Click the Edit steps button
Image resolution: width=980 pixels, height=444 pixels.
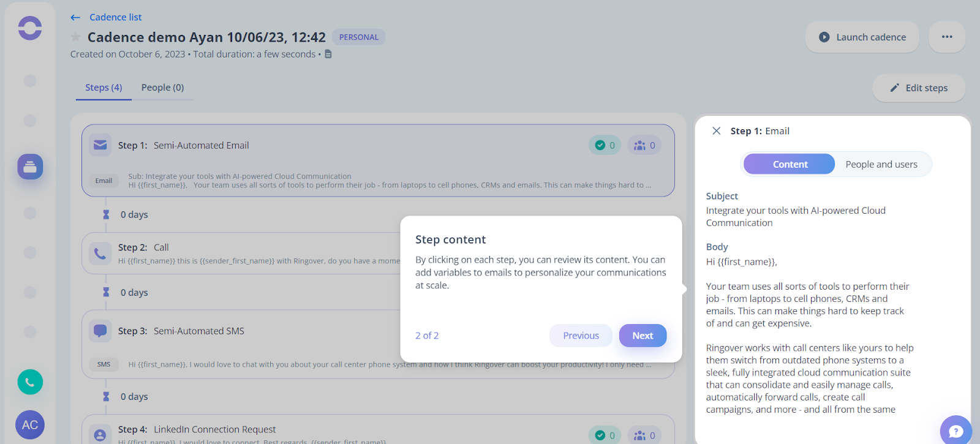(x=919, y=88)
